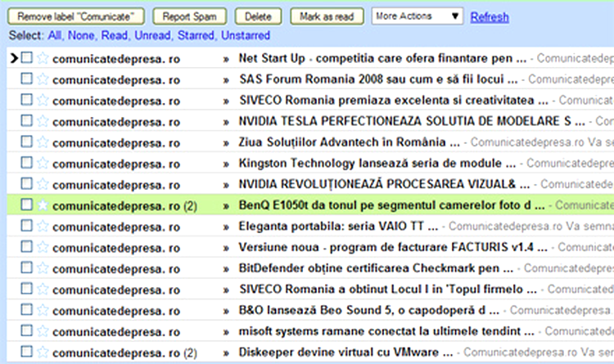Star the NVIDIA TESLA PERFECTIONEAZA email
Image resolution: width=614 pixels, height=364 pixels.
tap(43, 121)
